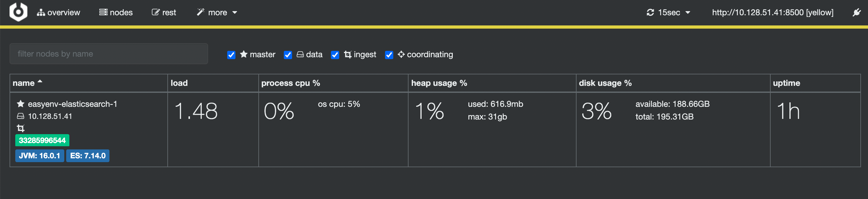Uncheck the data nodes checkbox

click(x=288, y=55)
